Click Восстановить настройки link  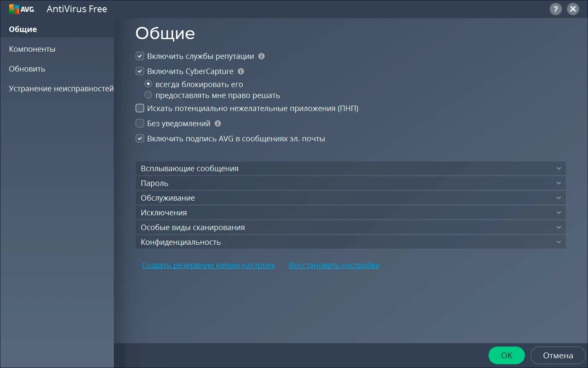(334, 265)
